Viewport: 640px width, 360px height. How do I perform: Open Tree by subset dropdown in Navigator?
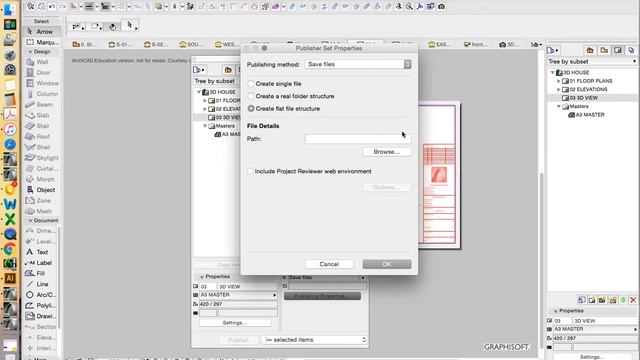pos(592,61)
